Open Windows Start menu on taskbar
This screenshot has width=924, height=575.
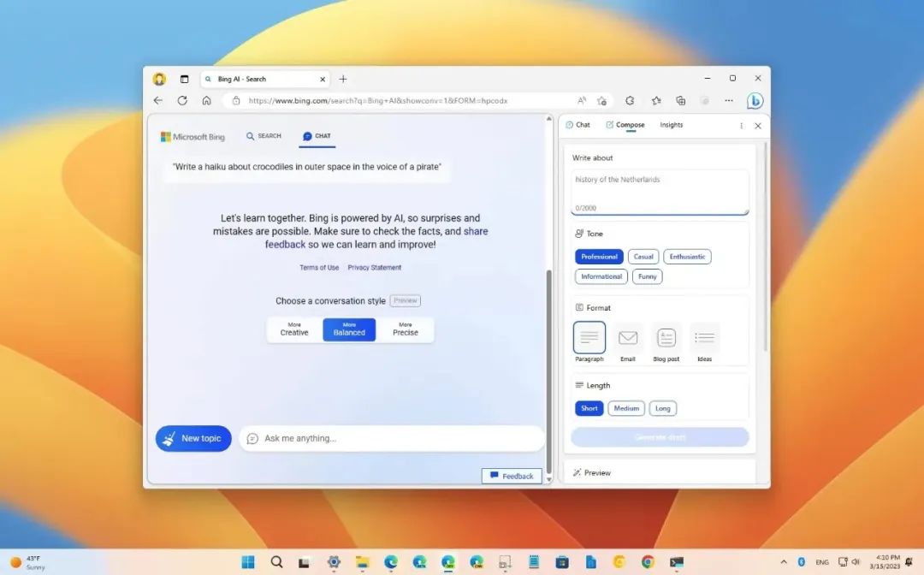(248, 562)
